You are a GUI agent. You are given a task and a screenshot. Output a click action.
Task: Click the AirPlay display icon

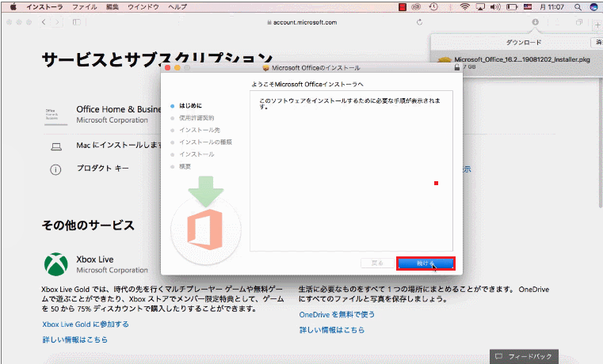click(480, 7)
